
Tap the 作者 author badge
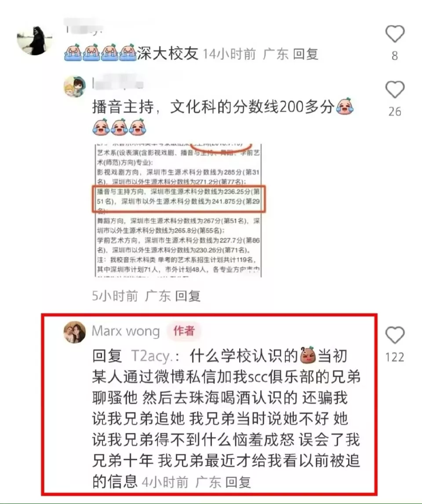pyautogui.click(x=184, y=331)
